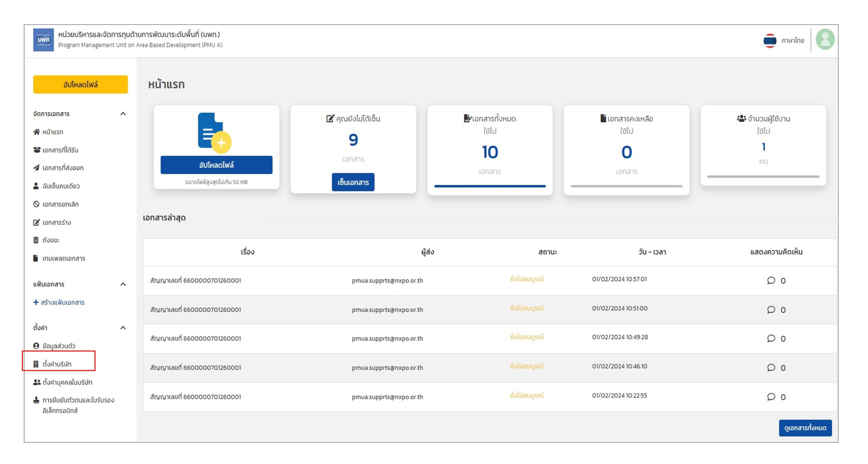Select เอกสารยกเลิก in the sidebar
Screen dimensions: 868x464
(x=60, y=204)
